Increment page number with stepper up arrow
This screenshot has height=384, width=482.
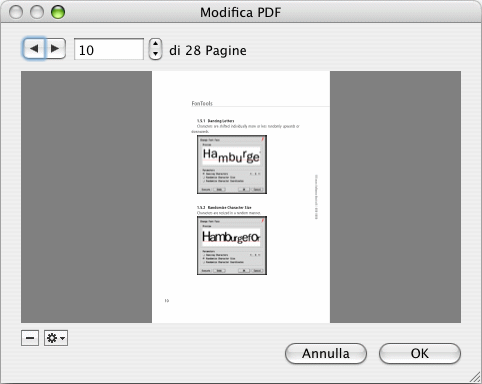click(x=155, y=44)
